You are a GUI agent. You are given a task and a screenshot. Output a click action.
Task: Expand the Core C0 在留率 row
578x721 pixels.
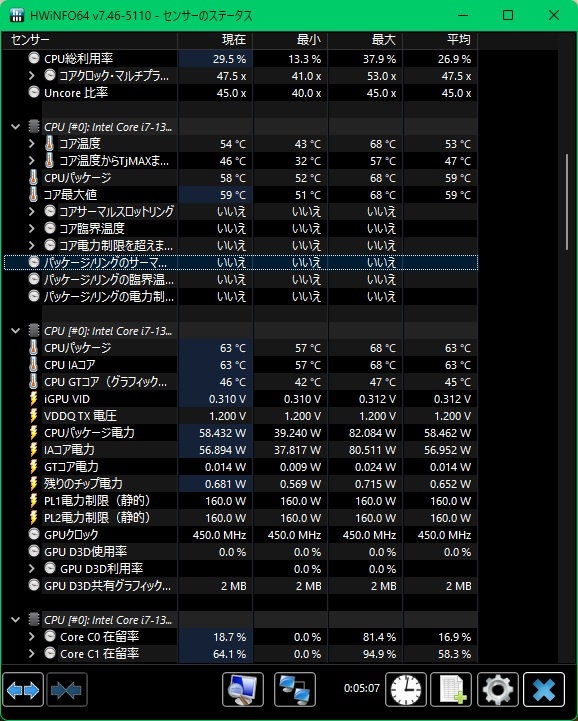pyautogui.click(x=31, y=637)
